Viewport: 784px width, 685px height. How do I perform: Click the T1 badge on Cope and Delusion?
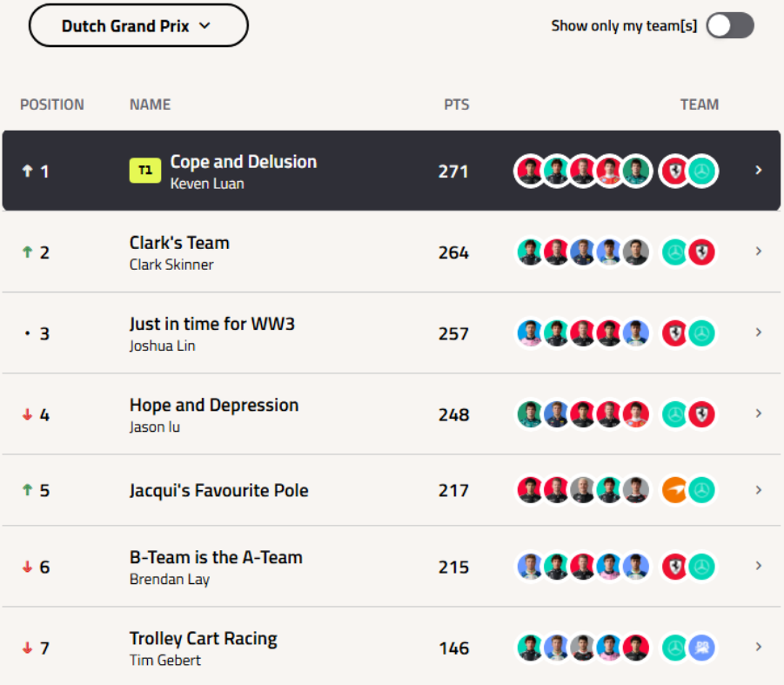click(145, 171)
